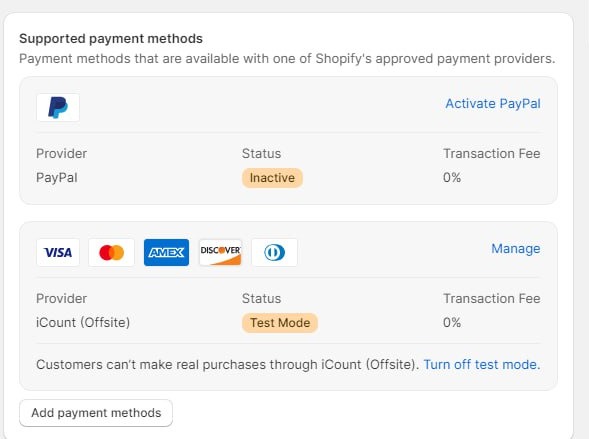The image size is (589, 439).
Task: Click PayPal's 0% transaction fee value
Action: (x=452, y=178)
